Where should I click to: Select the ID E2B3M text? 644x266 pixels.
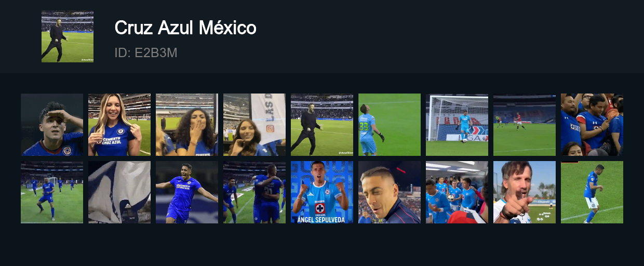coord(146,52)
